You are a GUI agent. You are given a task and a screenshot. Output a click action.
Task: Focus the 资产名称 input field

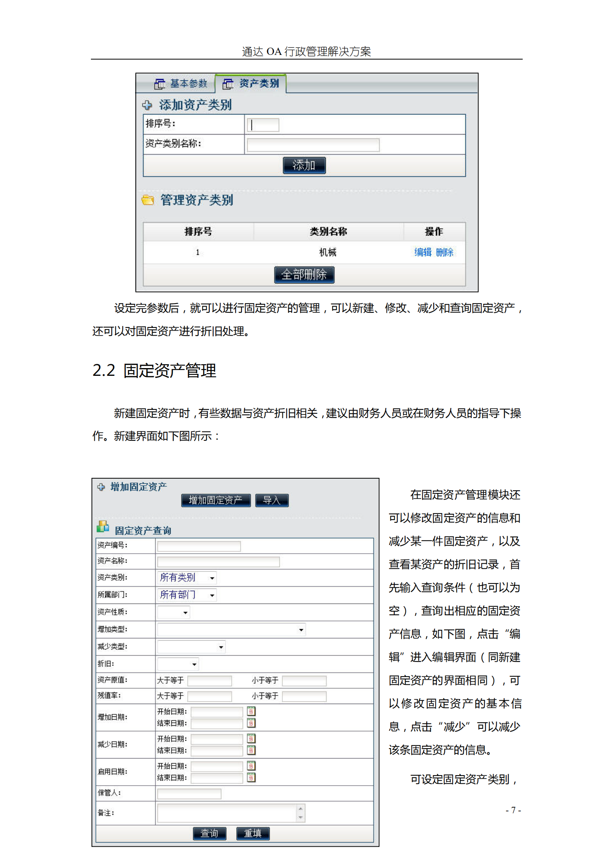point(218,562)
